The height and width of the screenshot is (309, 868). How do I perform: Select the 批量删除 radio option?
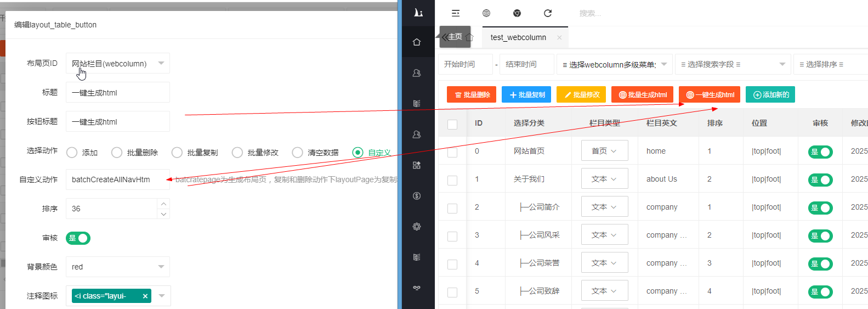117,153
